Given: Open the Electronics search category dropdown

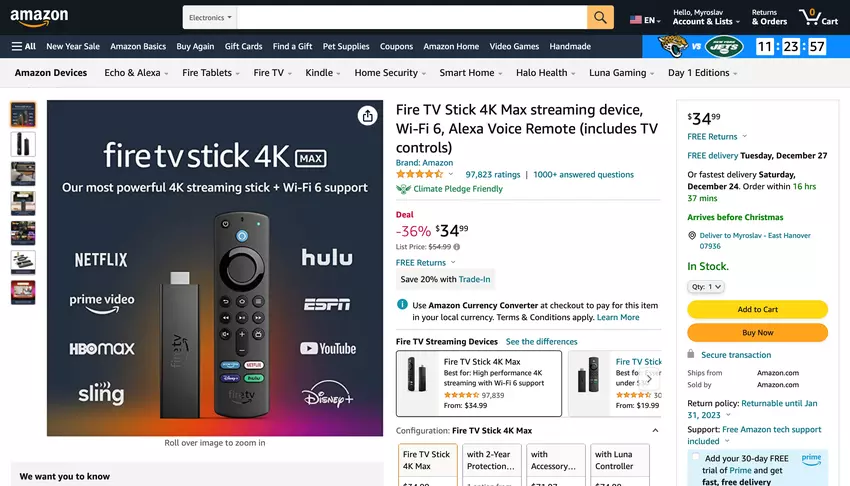Looking at the screenshot, I should click(210, 17).
